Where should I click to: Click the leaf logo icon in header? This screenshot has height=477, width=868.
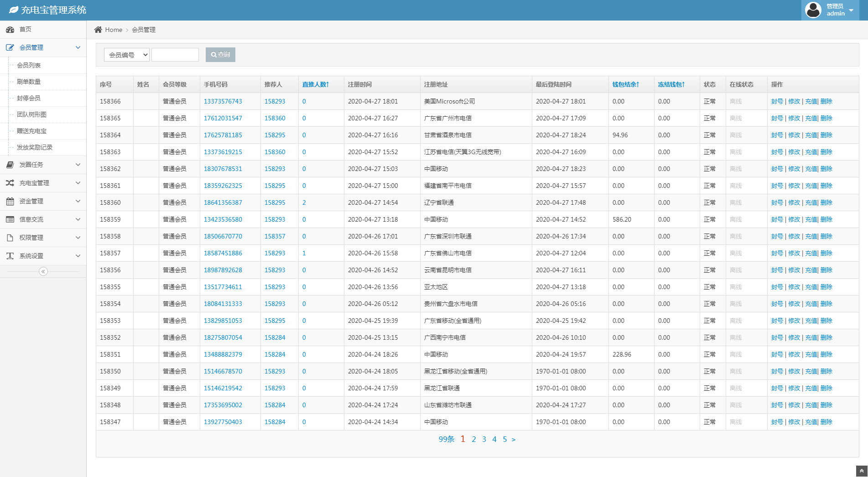point(14,10)
